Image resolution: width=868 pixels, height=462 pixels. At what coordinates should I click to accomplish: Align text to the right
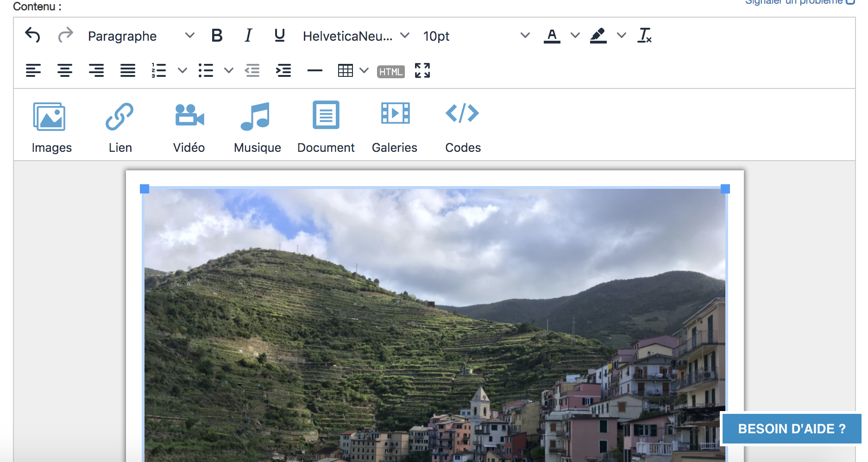[96, 70]
